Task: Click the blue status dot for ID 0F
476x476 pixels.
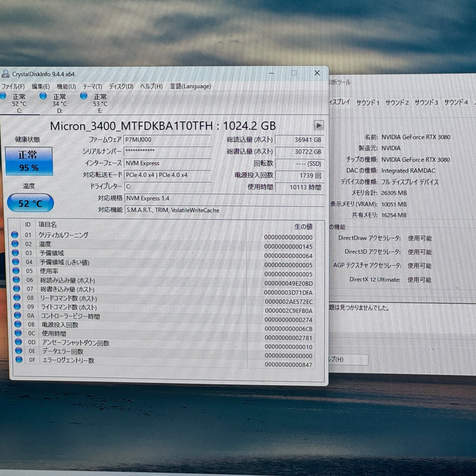Action: [x=19, y=359]
